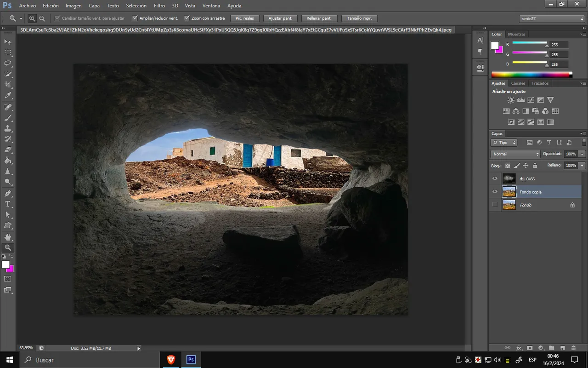
Task: Click the Opacidad 100% field
Action: click(x=571, y=154)
